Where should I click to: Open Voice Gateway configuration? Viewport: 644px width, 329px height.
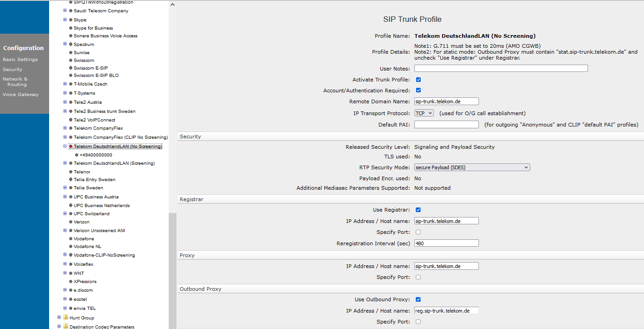20,95
